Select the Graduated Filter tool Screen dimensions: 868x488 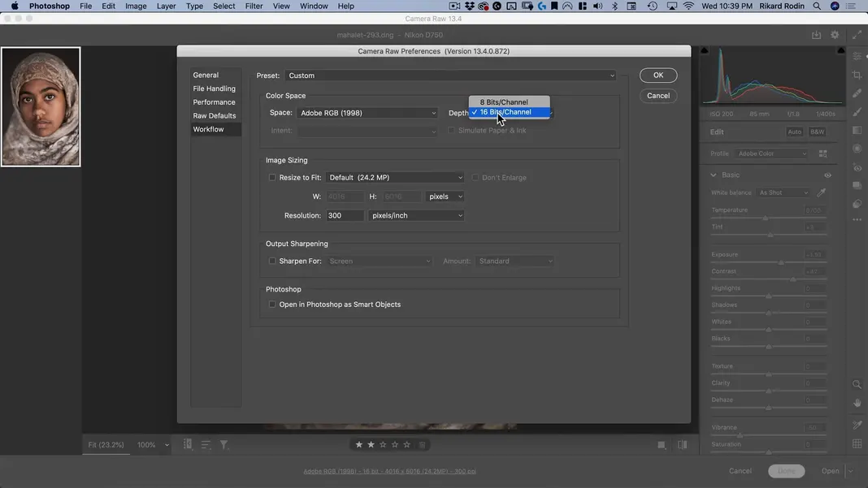[857, 130]
